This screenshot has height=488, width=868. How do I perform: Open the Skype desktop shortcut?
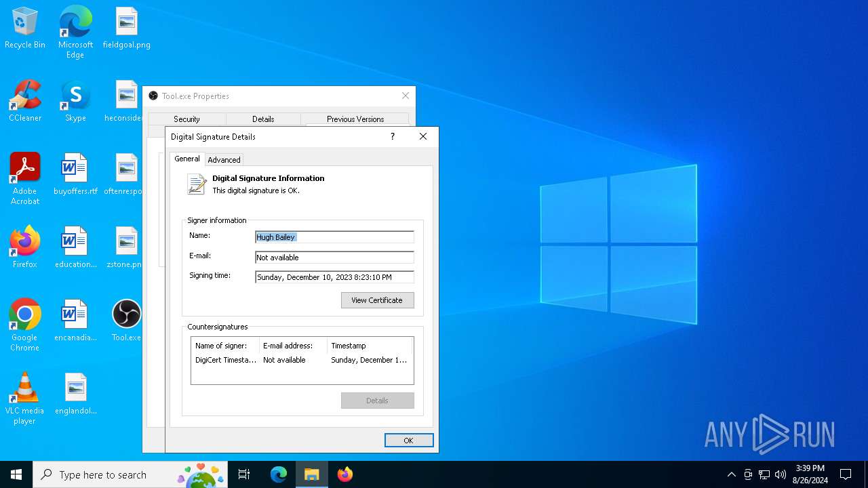75,102
